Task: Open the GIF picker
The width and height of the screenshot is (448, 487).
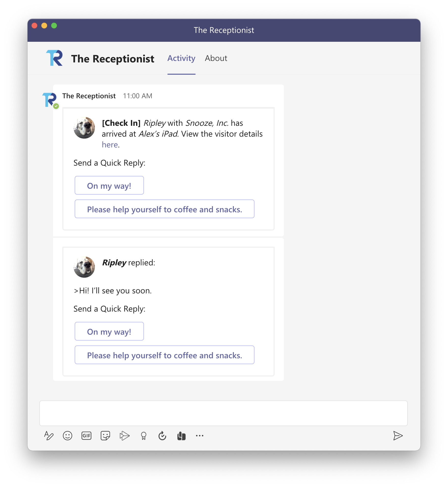Action: point(86,436)
